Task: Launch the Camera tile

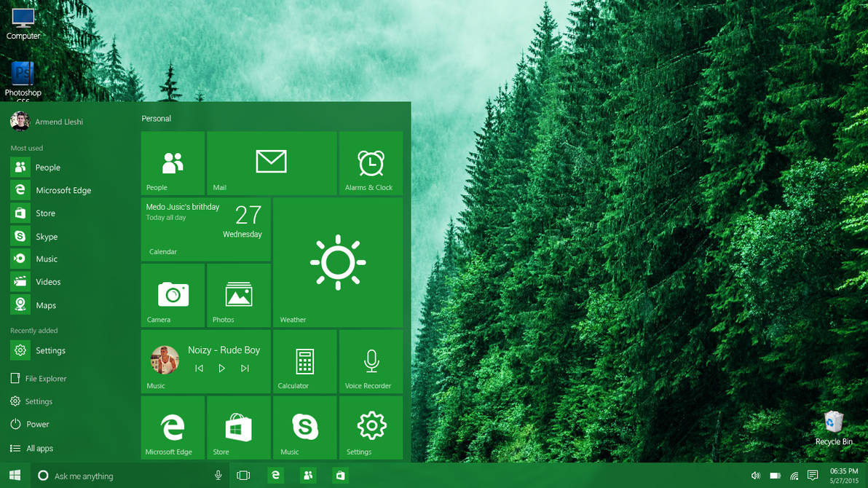Action: point(173,295)
